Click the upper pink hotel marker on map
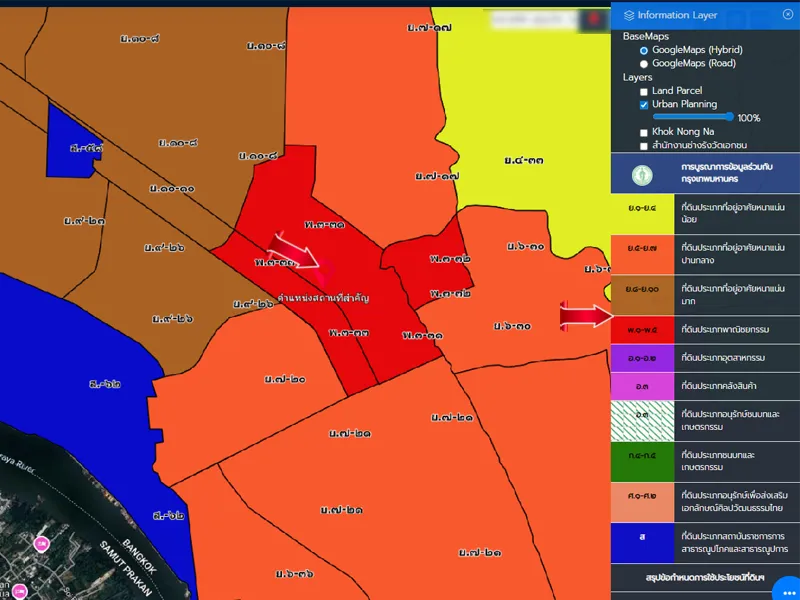The height and width of the screenshot is (600, 800). pyautogui.click(x=42, y=544)
